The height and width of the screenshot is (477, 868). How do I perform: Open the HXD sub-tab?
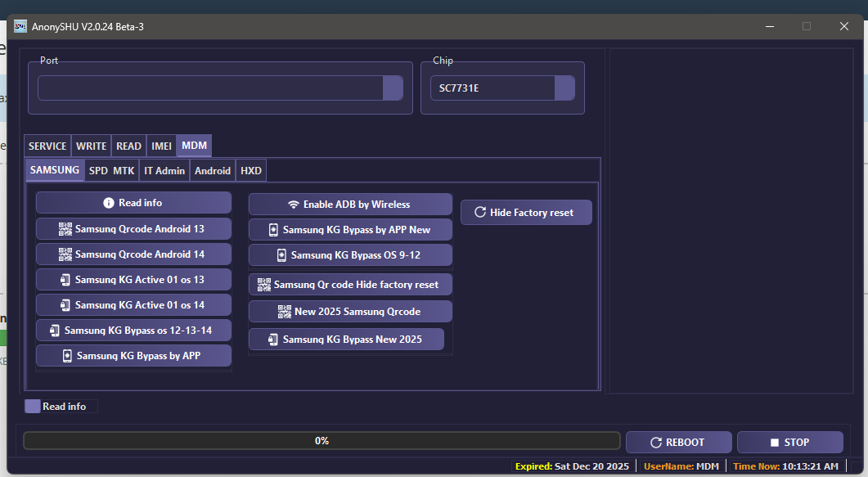click(251, 171)
